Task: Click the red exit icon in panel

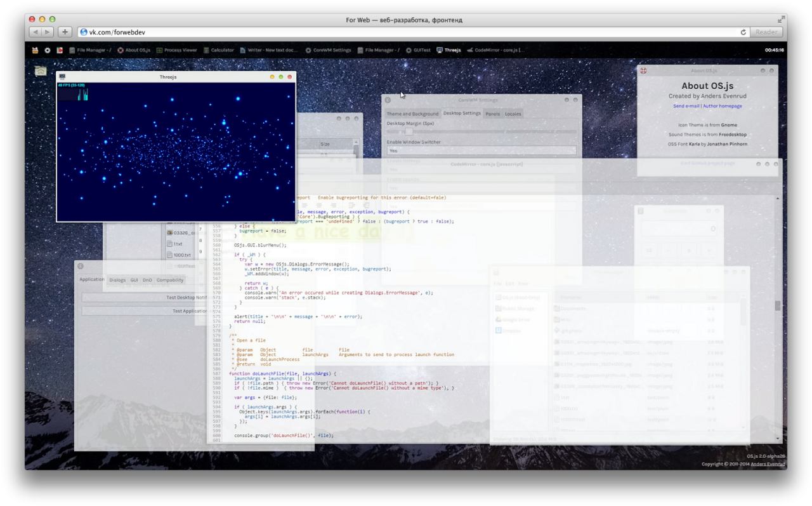Action: tap(58, 50)
